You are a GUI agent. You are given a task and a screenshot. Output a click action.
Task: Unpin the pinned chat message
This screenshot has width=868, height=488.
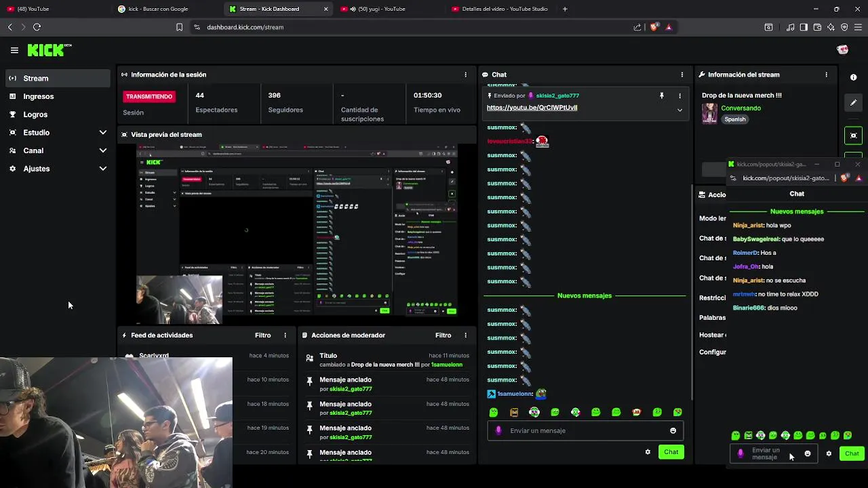[662, 96]
